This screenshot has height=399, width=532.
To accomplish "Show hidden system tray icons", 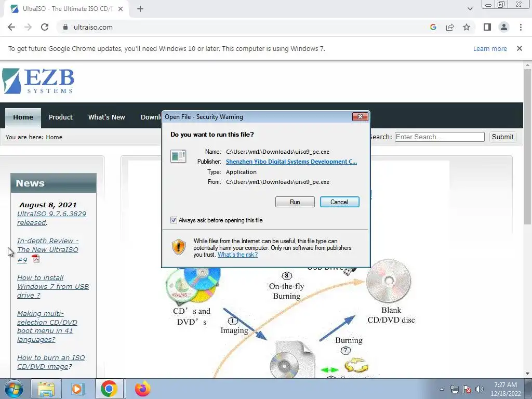I will (442, 389).
